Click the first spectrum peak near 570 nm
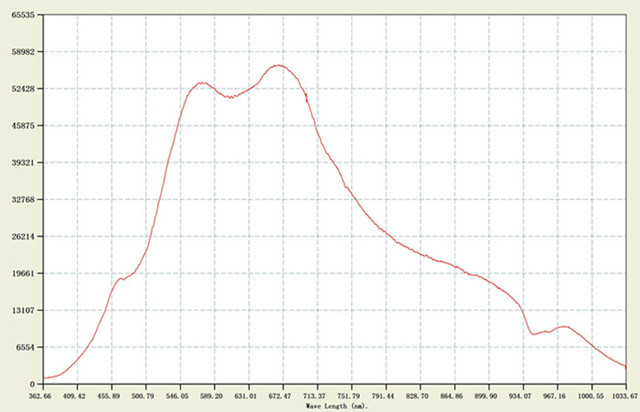The width and height of the screenshot is (640, 412). click(201, 83)
